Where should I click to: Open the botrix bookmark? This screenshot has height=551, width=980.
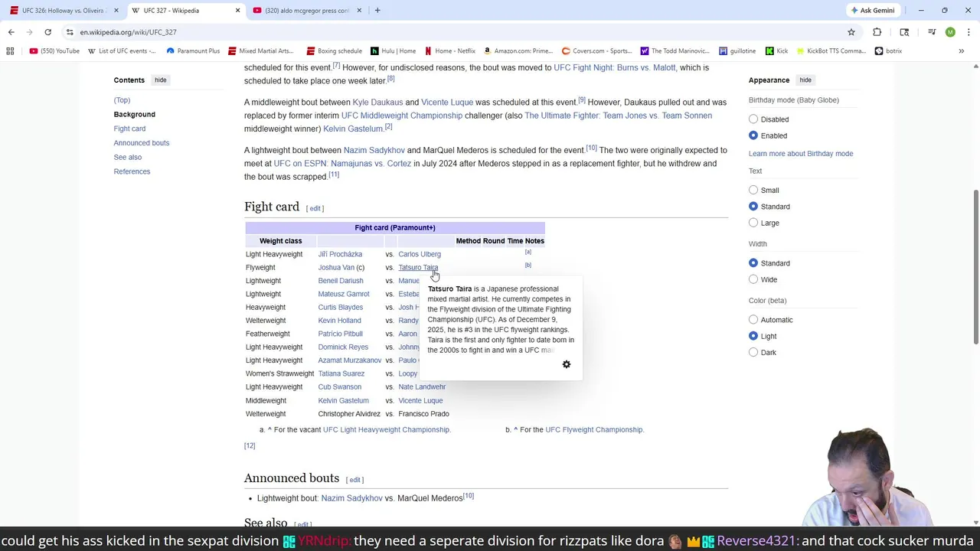(x=888, y=51)
